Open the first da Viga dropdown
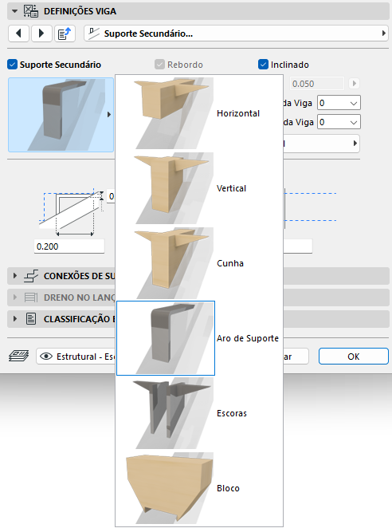 click(339, 103)
